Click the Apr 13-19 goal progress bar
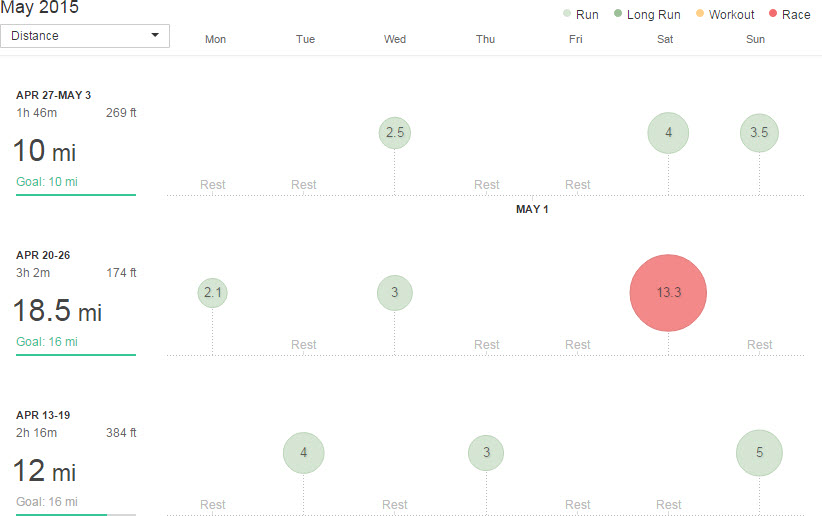Screen dimensions: 822x516 click(76, 514)
